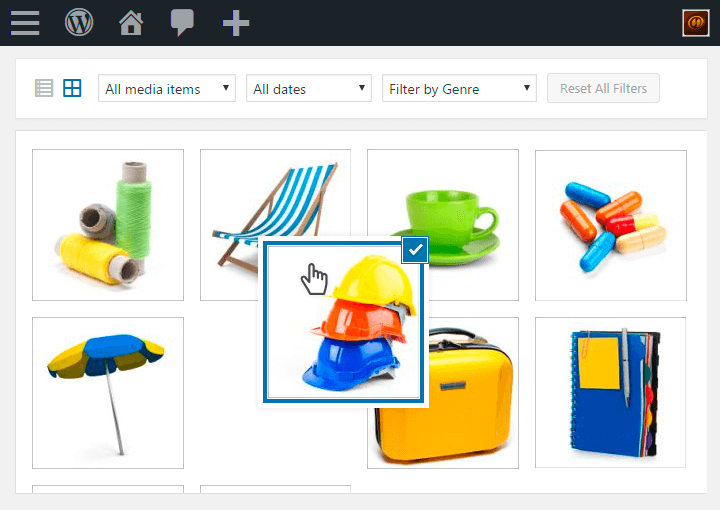The width and height of the screenshot is (720, 510).
Task: Uncheck the selected hard hats image checkmark
Action: (x=415, y=250)
